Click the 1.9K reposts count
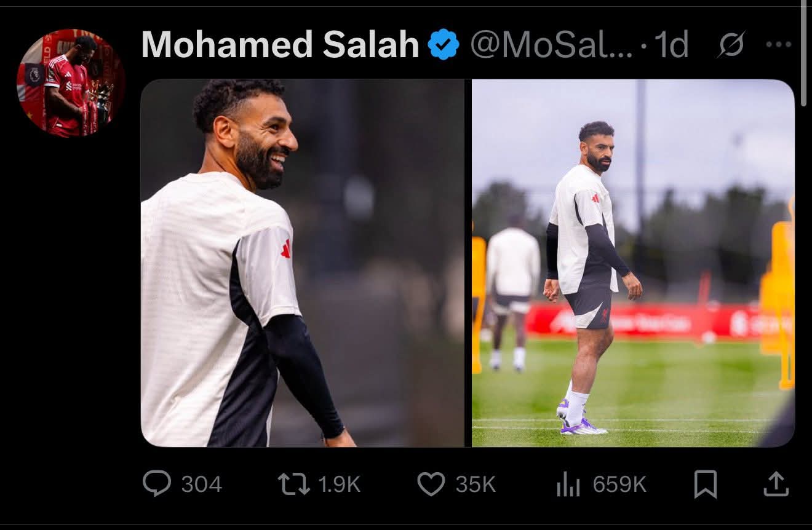This screenshot has height=530, width=812. (x=339, y=485)
